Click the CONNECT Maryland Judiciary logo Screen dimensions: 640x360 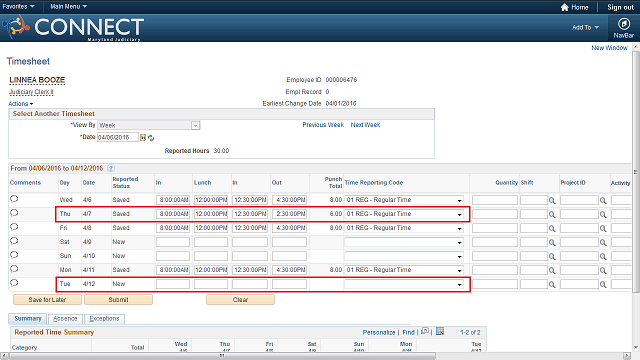point(73,28)
